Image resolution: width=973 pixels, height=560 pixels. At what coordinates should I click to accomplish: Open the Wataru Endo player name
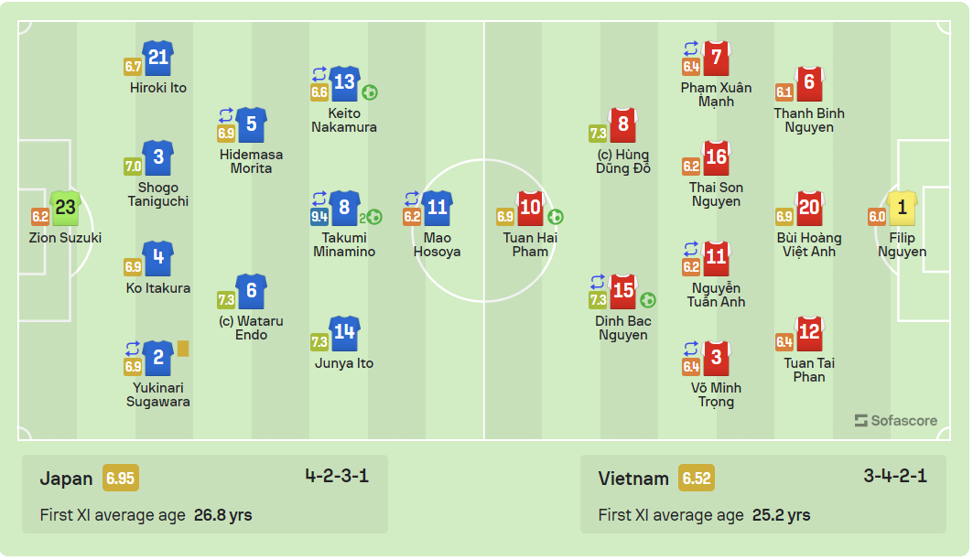click(x=252, y=328)
